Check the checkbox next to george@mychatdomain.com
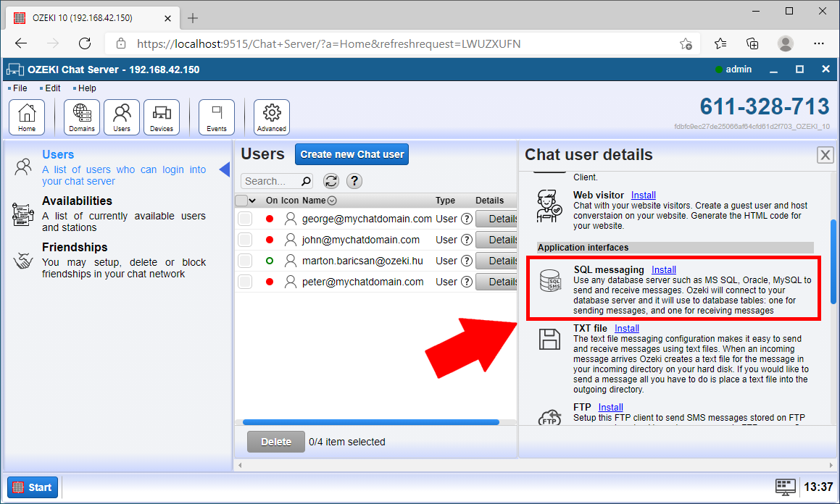 (x=245, y=218)
